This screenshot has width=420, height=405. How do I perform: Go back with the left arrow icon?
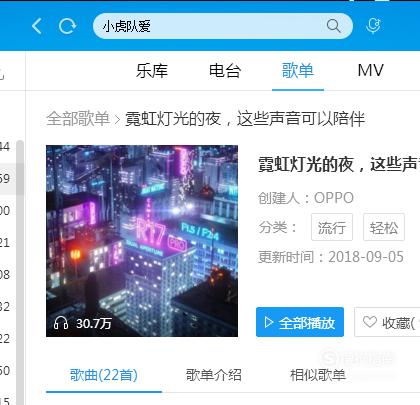click(x=37, y=26)
